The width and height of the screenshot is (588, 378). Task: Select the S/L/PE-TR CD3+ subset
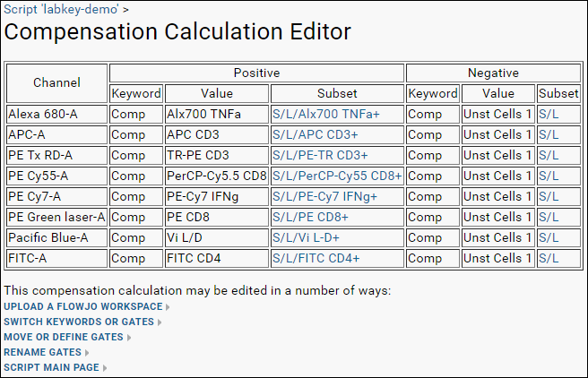pyautogui.click(x=320, y=155)
